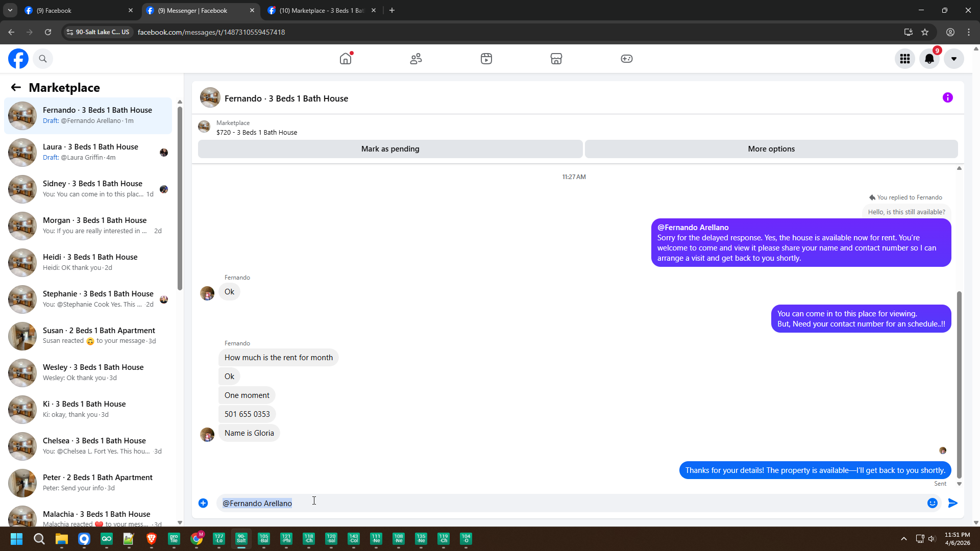The image size is (980, 551).
Task: Navigate back in browser history
Action: click(11, 32)
